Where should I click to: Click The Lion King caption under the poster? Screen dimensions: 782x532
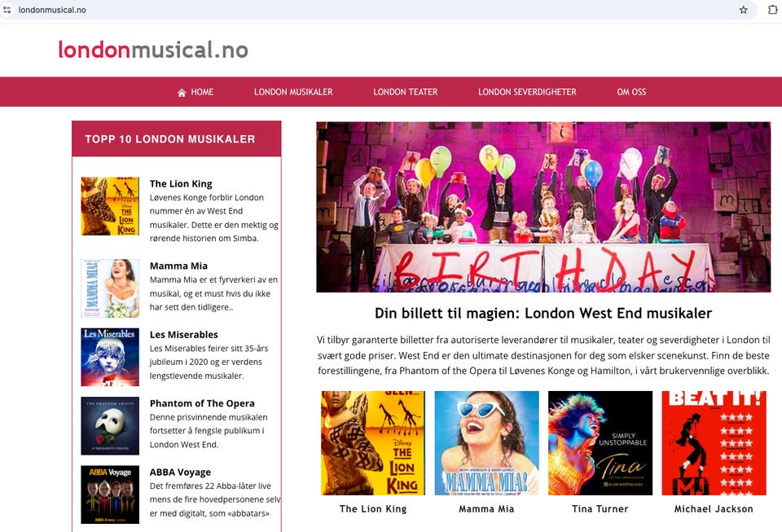point(373,509)
